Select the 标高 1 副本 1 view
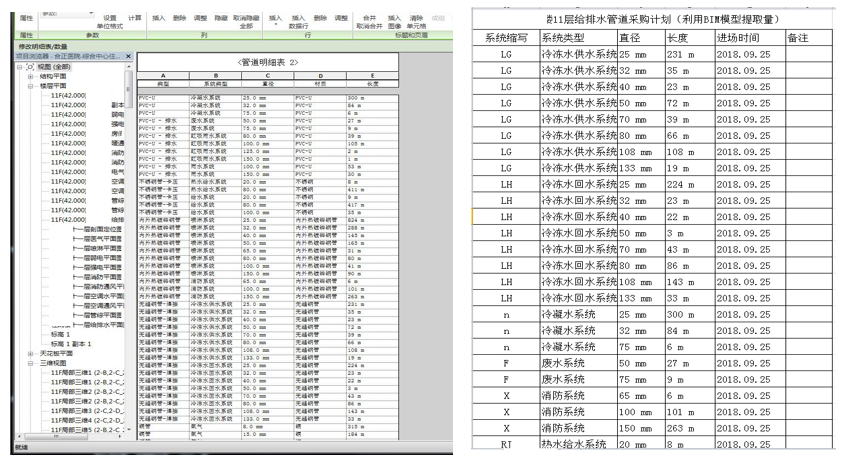 point(71,344)
